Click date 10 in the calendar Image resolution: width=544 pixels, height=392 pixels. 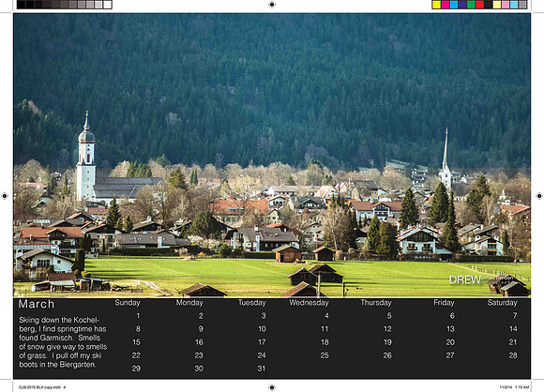262,329
